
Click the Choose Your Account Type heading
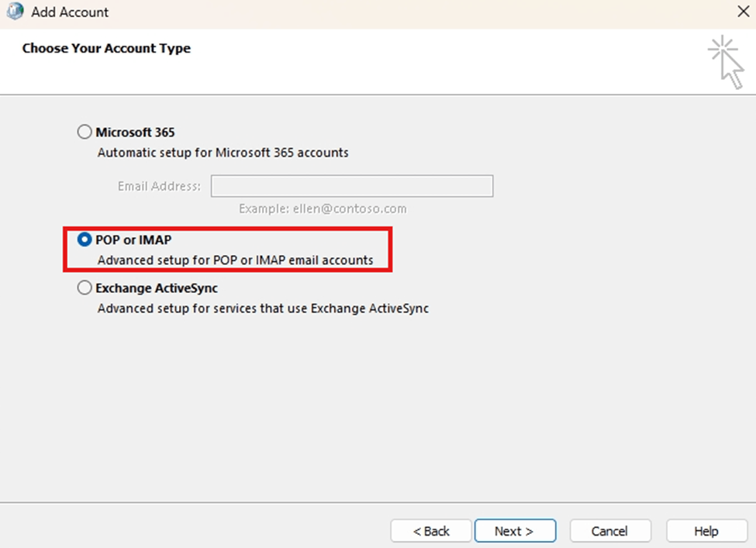(x=105, y=48)
